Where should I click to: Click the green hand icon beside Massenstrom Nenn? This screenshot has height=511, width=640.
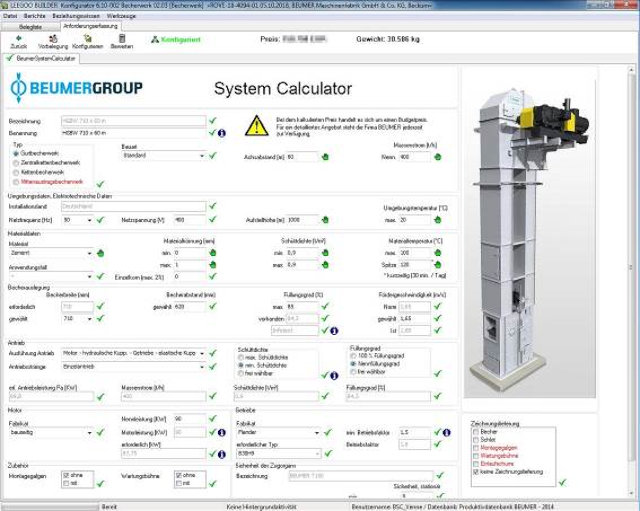(x=438, y=157)
